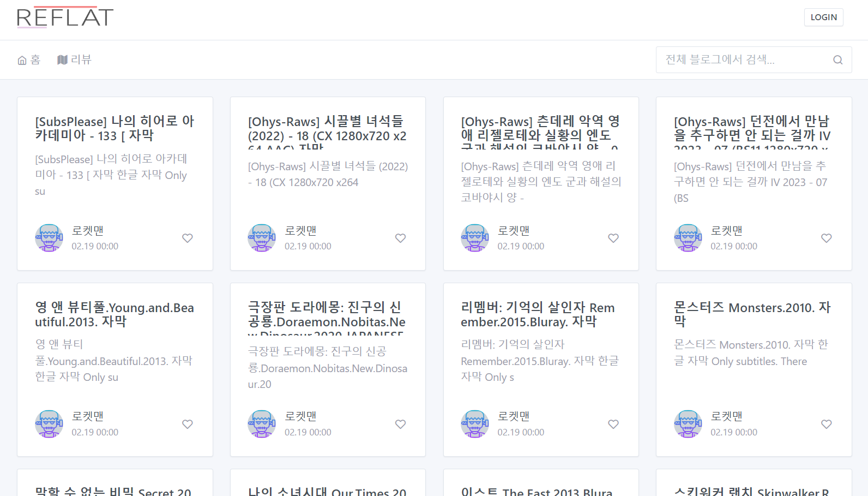Open post title [Ohys-Raws] 시끌별 녀석들 (2022) - 18
Screen dimensions: 868x496
click(328, 132)
